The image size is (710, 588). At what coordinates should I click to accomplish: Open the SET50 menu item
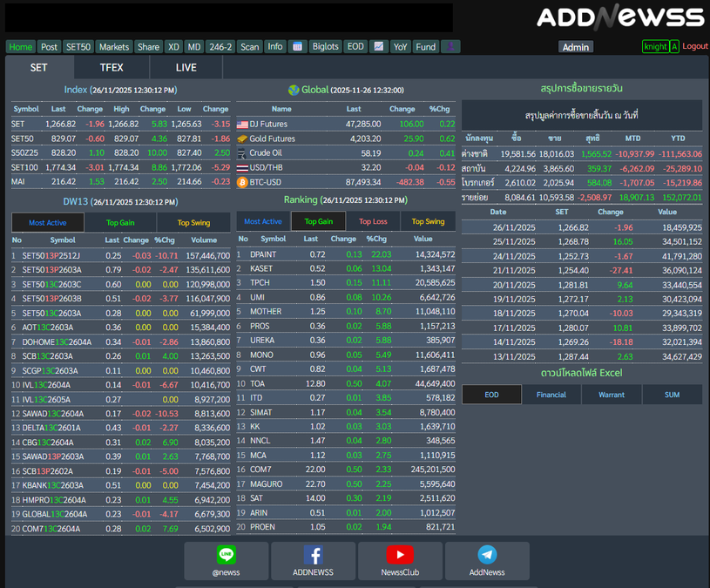click(x=78, y=47)
